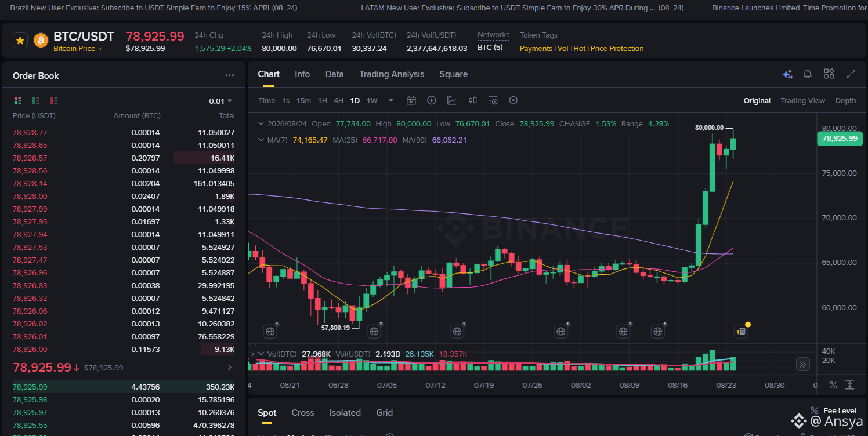Image resolution: width=868 pixels, height=436 pixels.
Task: Select the 1W time interval
Action: (372, 101)
